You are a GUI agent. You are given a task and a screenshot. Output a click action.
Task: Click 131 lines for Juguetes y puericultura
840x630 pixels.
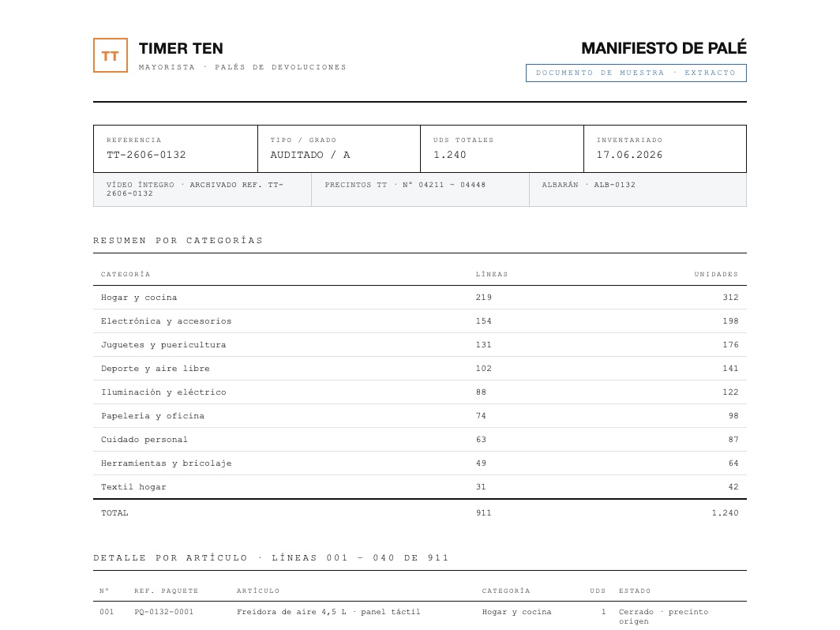coord(484,344)
